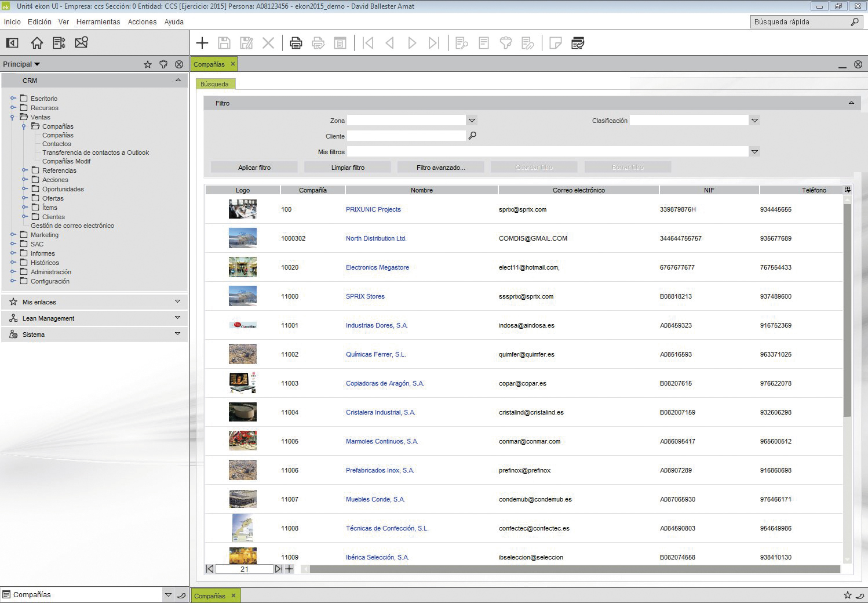Click the black Print icon
Image resolution: width=868 pixels, height=603 pixels.
296,43
